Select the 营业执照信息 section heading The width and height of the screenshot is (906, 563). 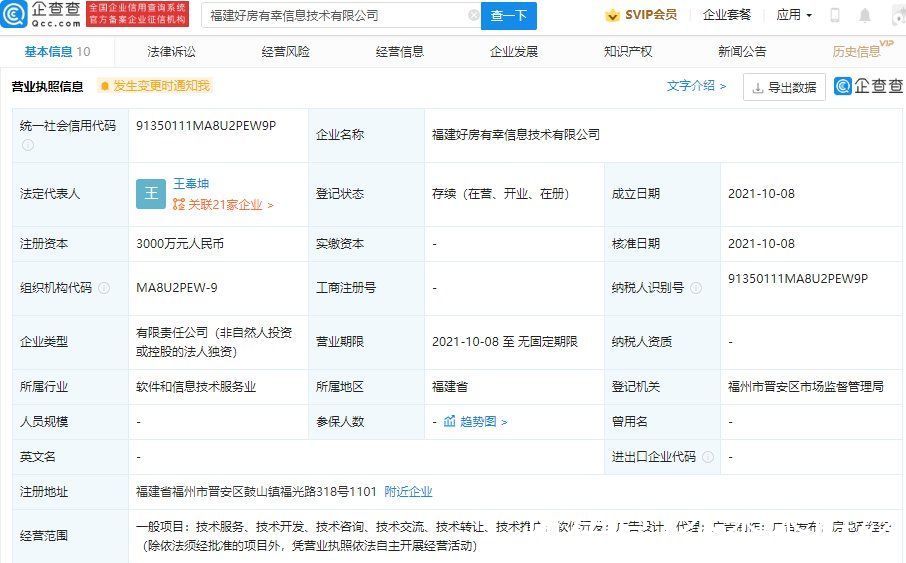(x=47, y=87)
